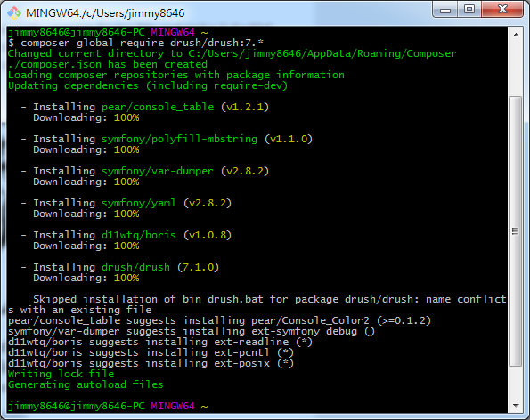The height and width of the screenshot is (420, 530).
Task: Click the symfony/polyfill-mbstring package name
Action: pos(179,139)
